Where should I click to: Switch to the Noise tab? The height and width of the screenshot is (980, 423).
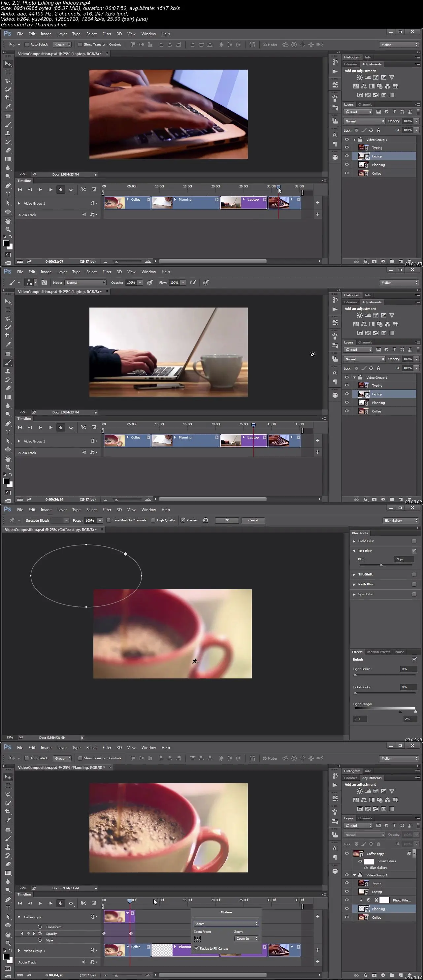tap(400, 652)
